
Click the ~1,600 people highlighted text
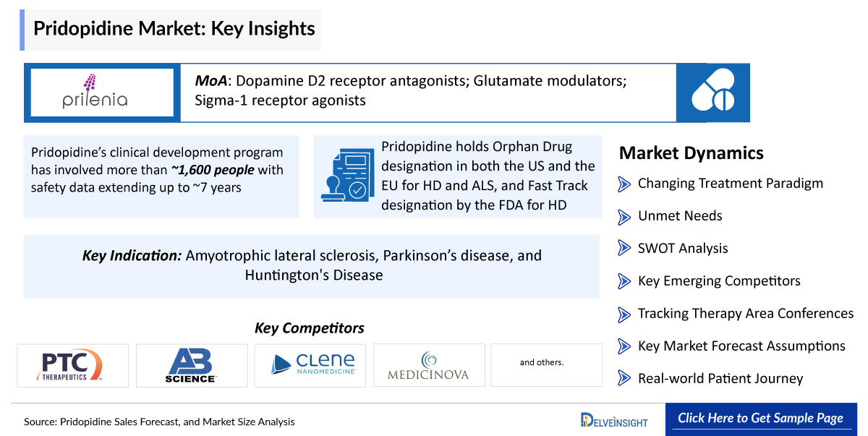213,171
